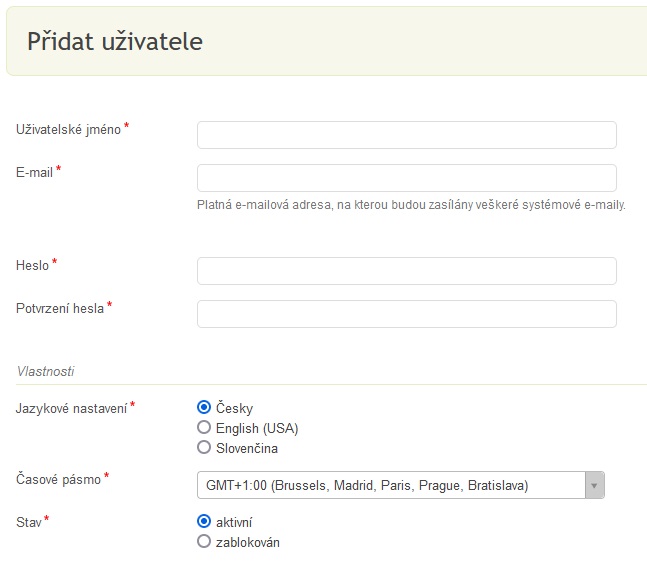Screen dimensions: 647x566
Task: Click the Uživatelské jméno label
Action: coord(68,130)
